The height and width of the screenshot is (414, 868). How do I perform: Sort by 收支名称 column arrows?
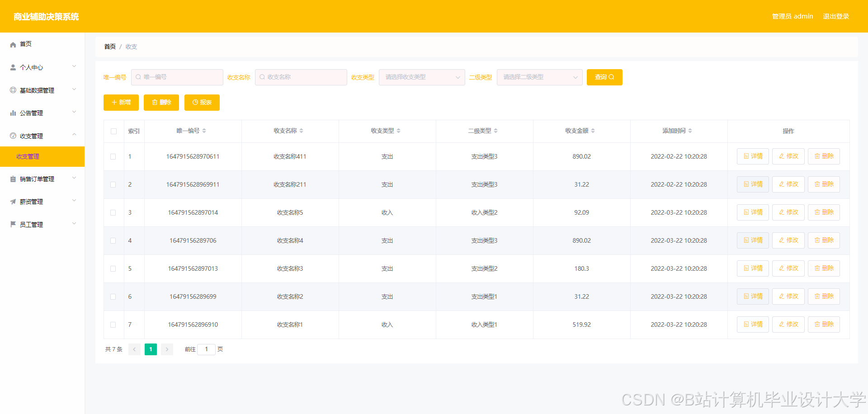(302, 131)
